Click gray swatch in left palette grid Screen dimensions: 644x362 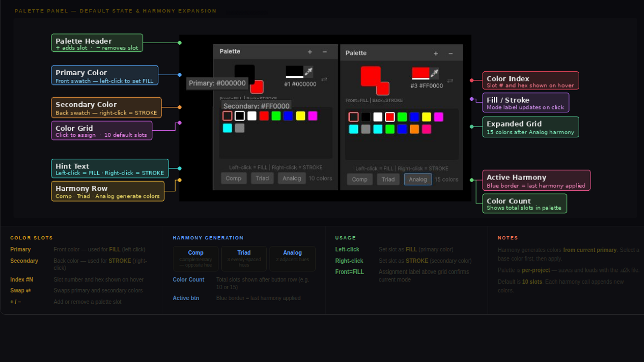click(x=239, y=128)
